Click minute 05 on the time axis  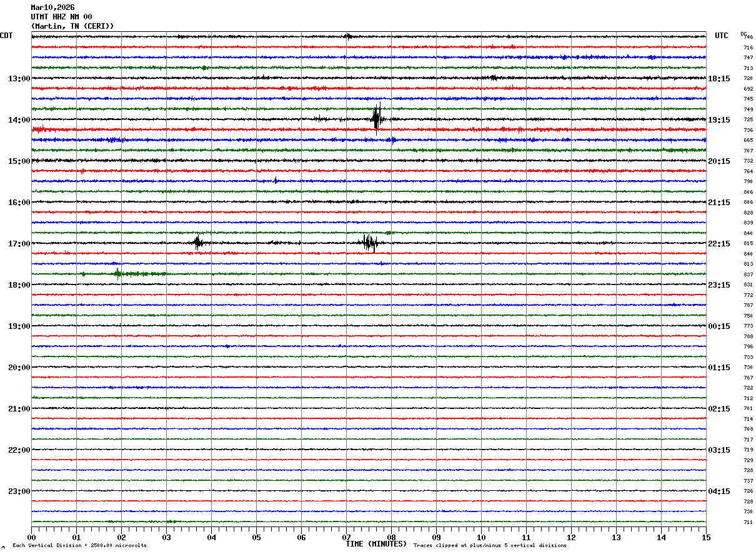point(256,537)
